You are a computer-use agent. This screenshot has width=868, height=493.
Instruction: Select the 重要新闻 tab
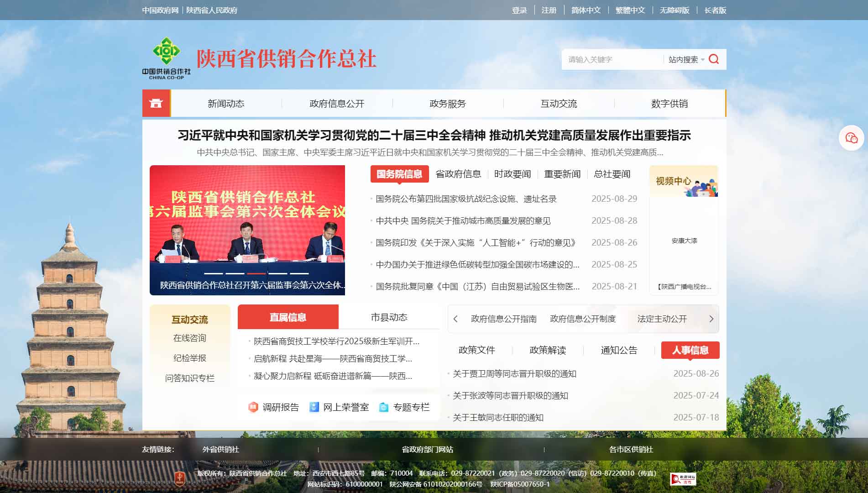click(562, 174)
